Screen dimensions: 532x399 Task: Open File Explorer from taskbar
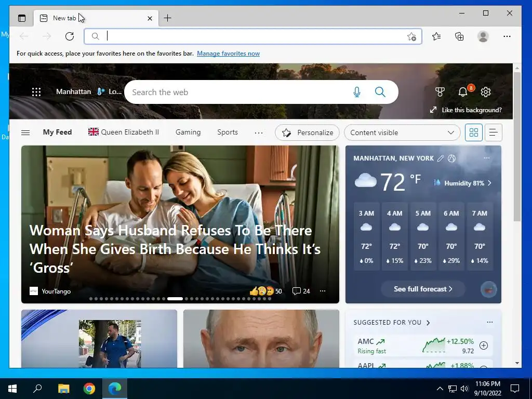[x=63, y=389]
